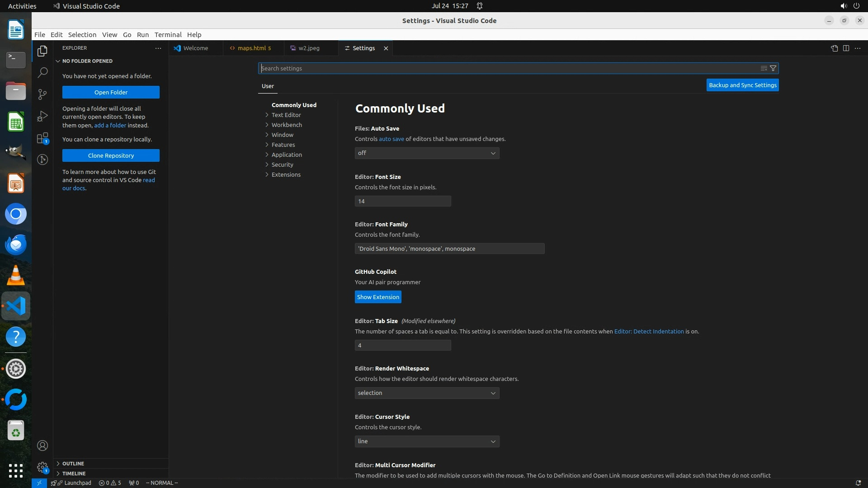The width and height of the screenshot is (868, 488).
Task: Switch to the maps.html tab
Action: tap(251, 48)
